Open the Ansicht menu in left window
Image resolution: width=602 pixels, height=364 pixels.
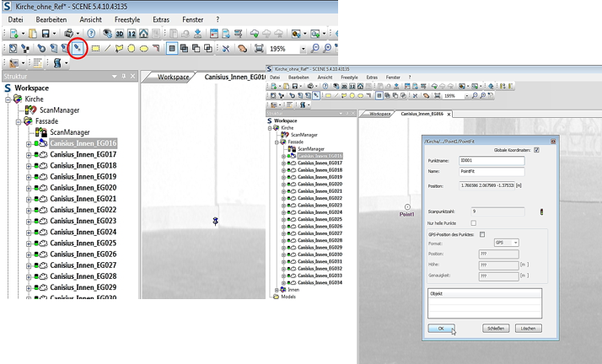click(x=90, y=19)
